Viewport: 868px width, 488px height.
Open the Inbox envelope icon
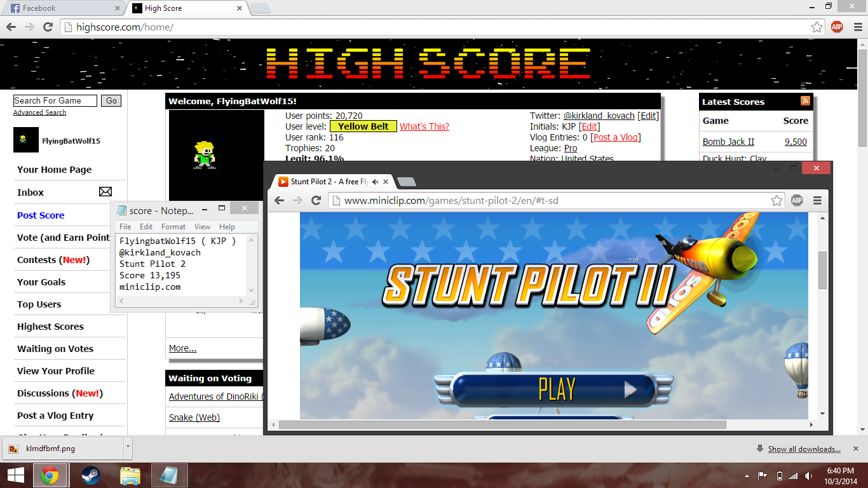click(x=105, y=192)
